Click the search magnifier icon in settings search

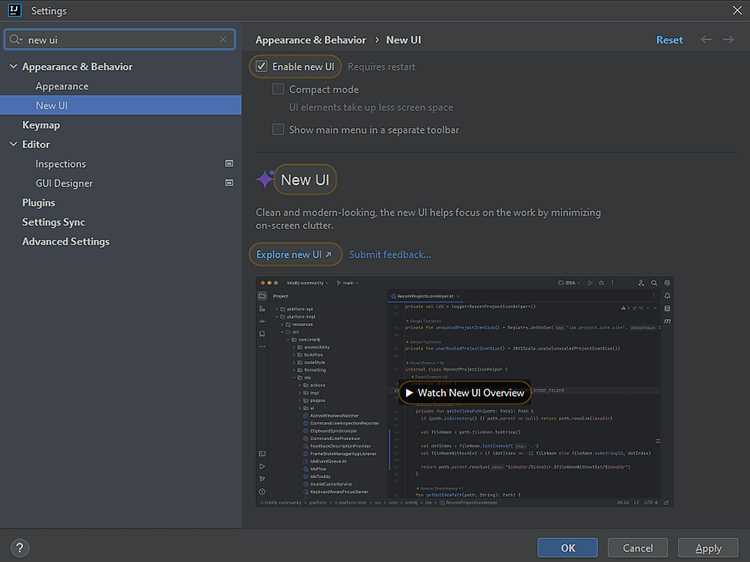pos(15,39)
